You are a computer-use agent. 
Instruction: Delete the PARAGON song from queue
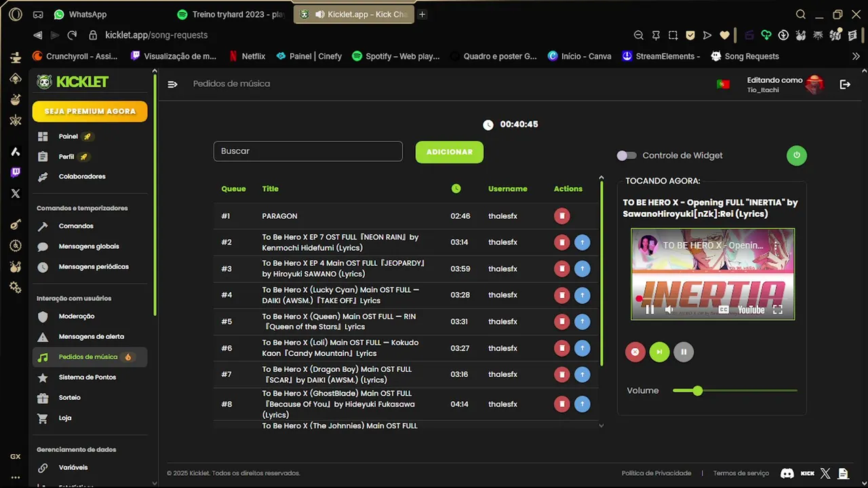click(561, 216)
